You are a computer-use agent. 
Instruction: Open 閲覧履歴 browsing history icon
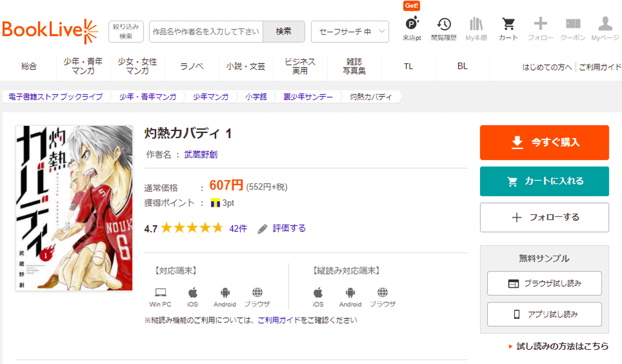[x=444, y=24]
